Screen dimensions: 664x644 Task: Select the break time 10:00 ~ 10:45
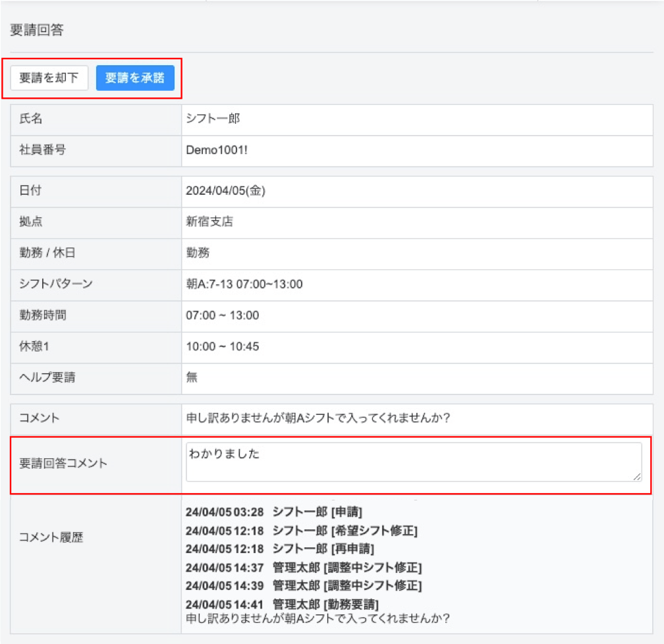pos(223,347)
